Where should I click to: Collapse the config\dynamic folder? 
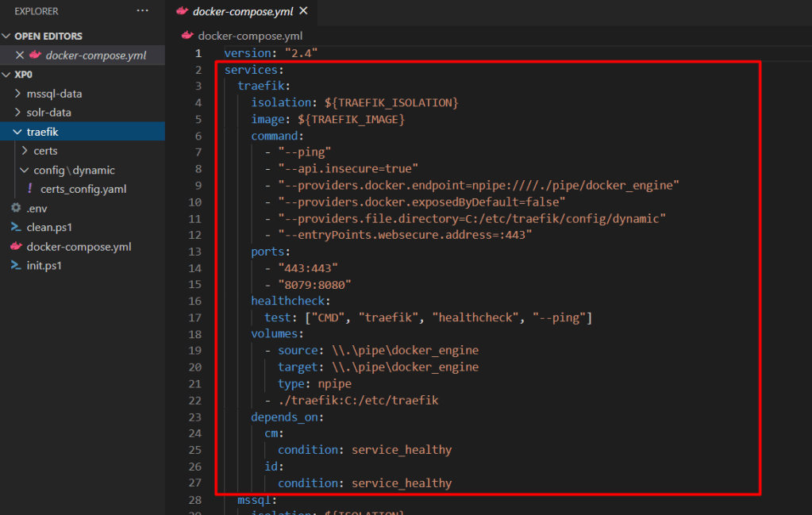coord(25,170)
